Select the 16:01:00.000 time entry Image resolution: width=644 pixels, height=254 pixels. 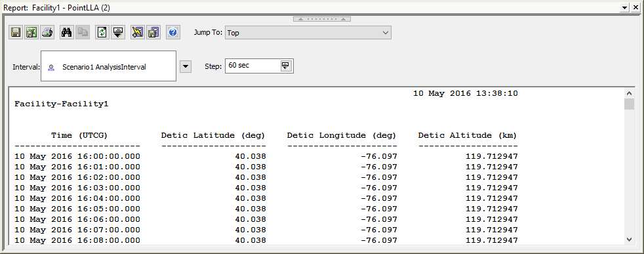pos(77,167)
